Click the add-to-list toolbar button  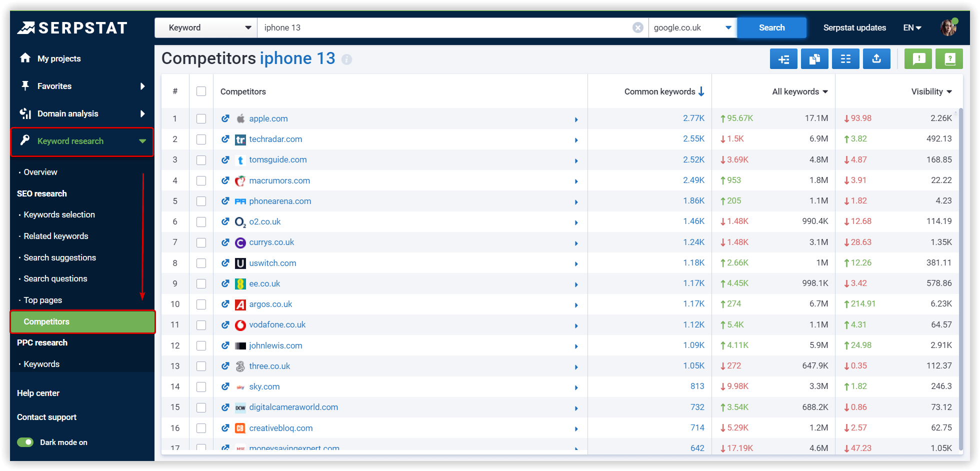(783, 59)
